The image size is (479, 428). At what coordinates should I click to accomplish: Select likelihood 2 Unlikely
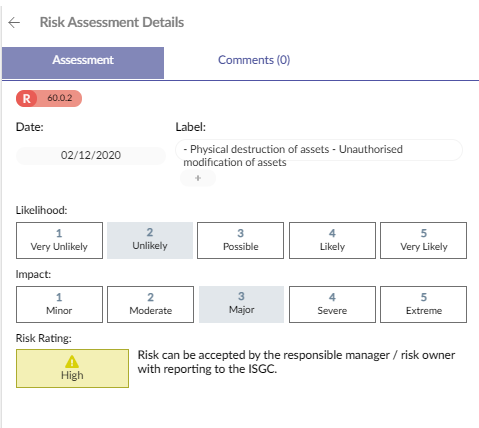click(150, 240)
